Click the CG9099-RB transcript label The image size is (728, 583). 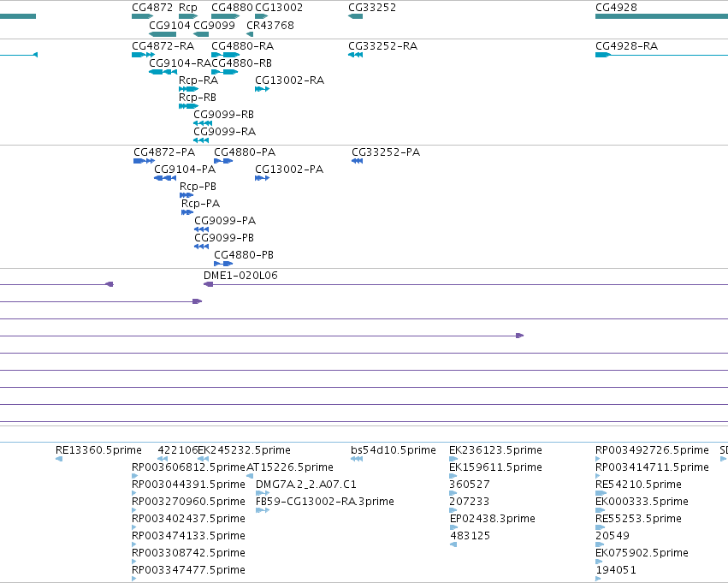coord(224,115)
